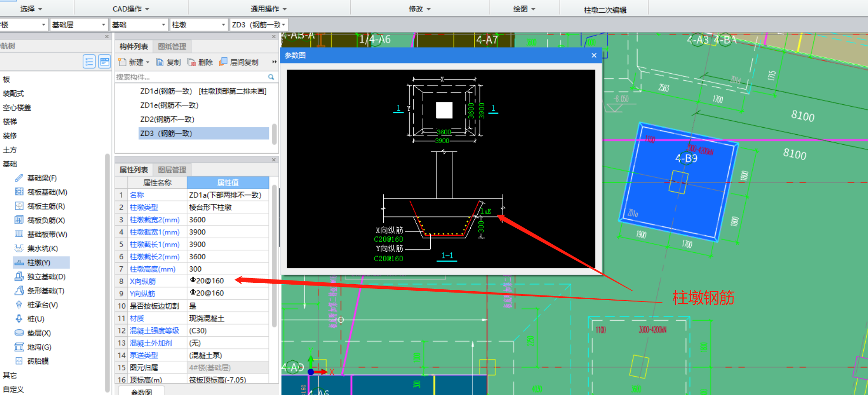
Task: Click the 删除 delete component button
Action: pyautogui.click(x=200, y=62)
